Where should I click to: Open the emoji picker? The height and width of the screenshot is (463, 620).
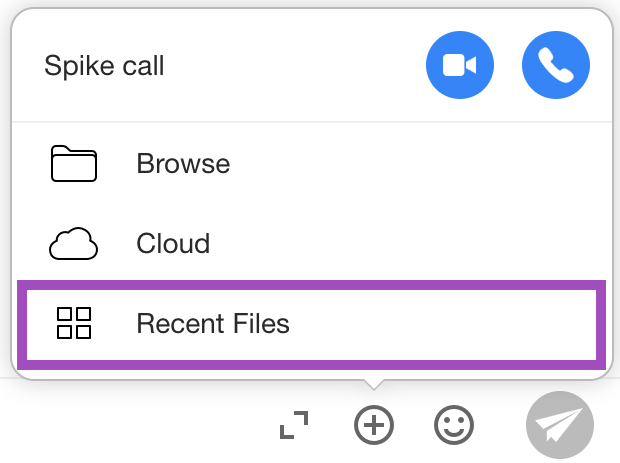coord(454,425)
